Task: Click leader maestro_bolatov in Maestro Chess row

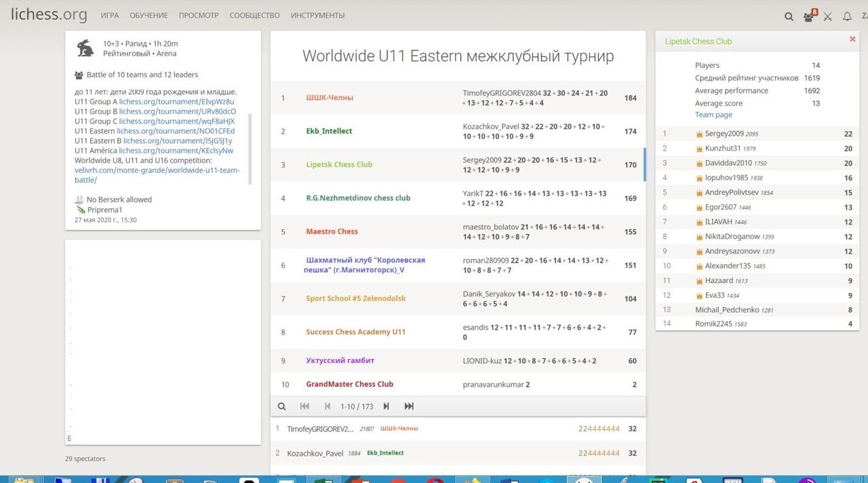Action: (x=490, y=227)
